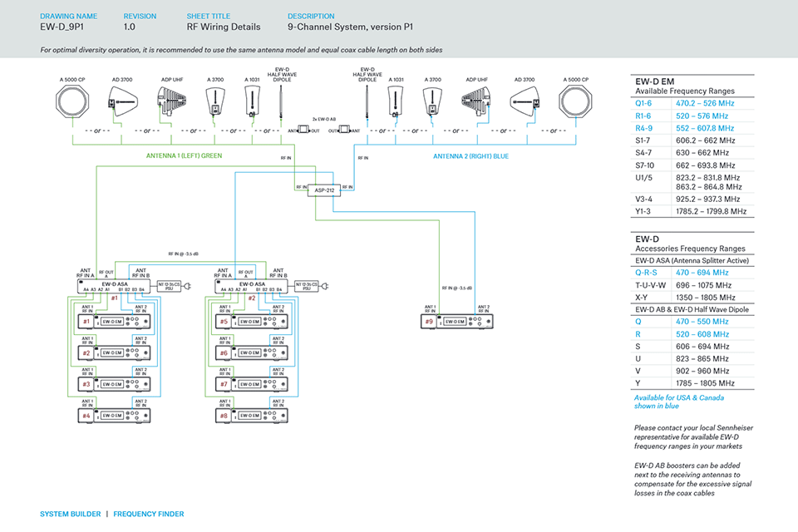Click the EW-D half wave dipole on blue Antenna 2 side
Screen dimensions: 798x532
click(x=367, y=101)
